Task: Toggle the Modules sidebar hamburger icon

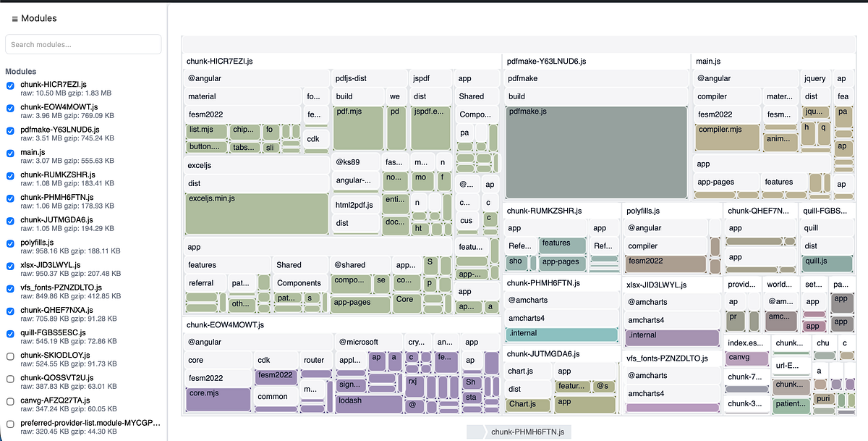Action: (15, 18)
